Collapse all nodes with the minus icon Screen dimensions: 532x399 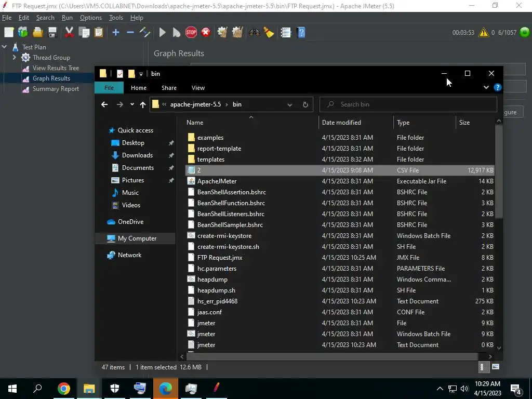[130, 33]
